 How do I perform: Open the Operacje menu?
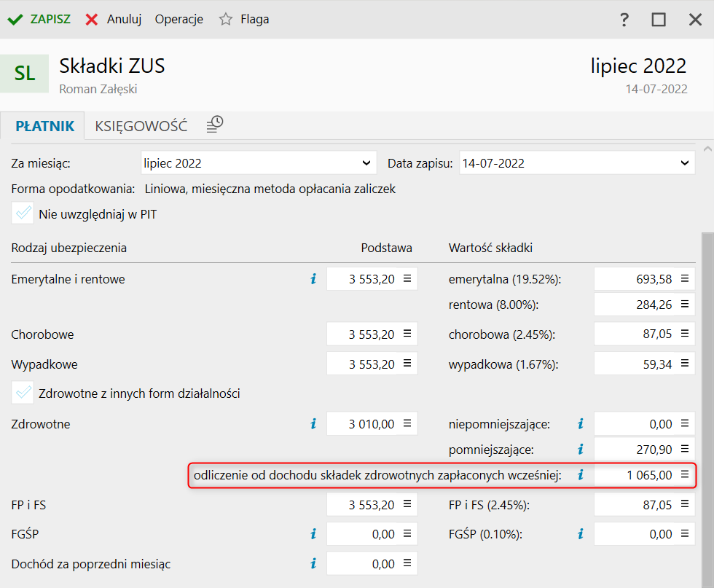(178, 20)
